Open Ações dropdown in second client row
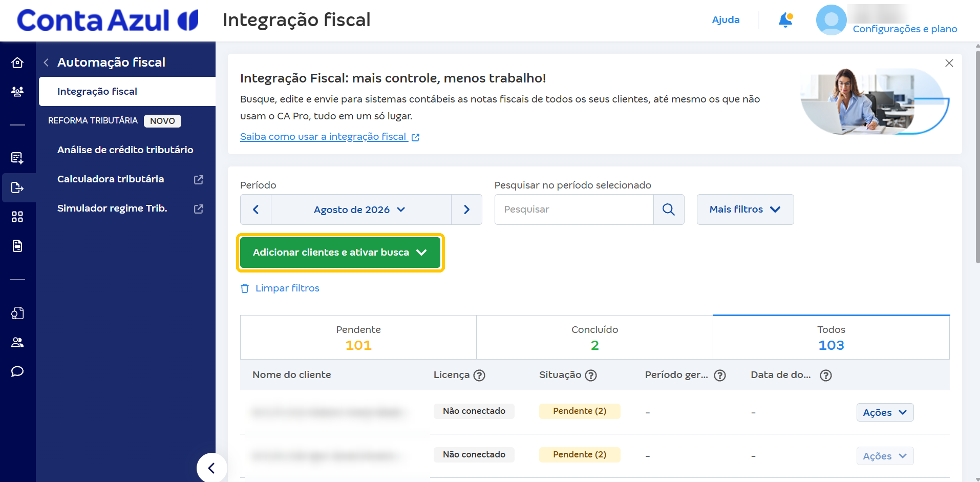 (885, 456)
